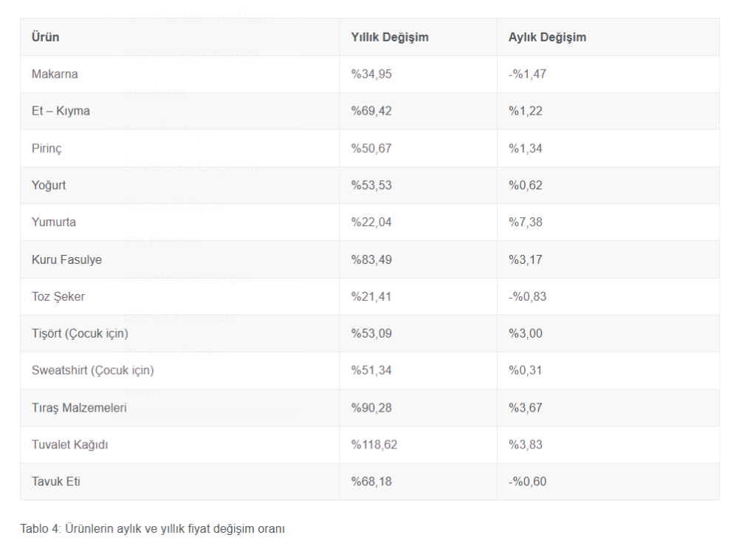Select the Sweatshirt (Çocuk için) row label
This screenshot has height=549, width=756.
[x=93, y=371]
